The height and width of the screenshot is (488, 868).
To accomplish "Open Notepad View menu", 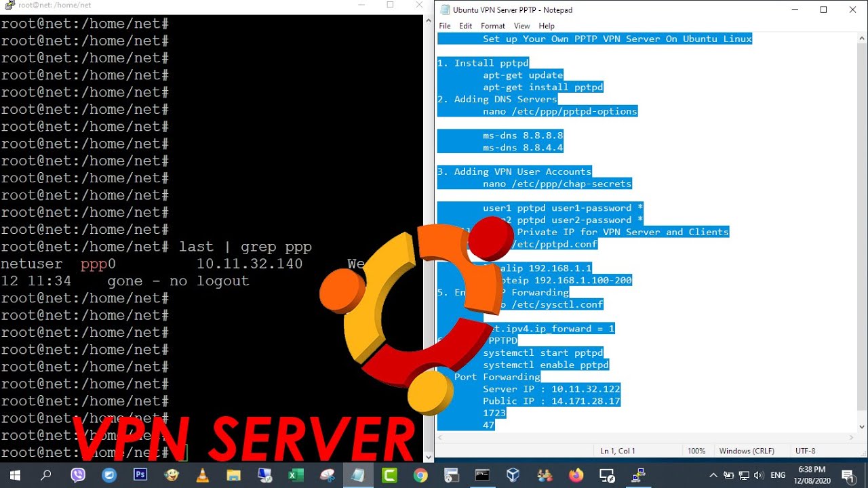I will pyautogui.click(x=521, y=26).
